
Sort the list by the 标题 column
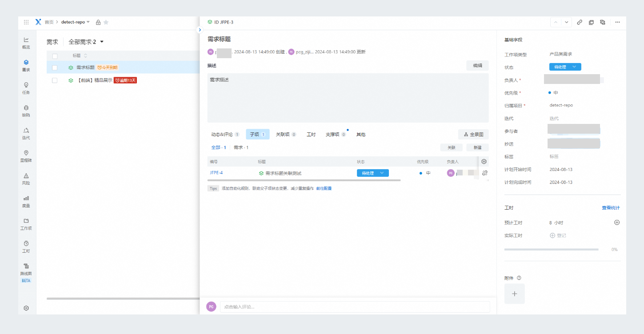(x=80, y=56)
